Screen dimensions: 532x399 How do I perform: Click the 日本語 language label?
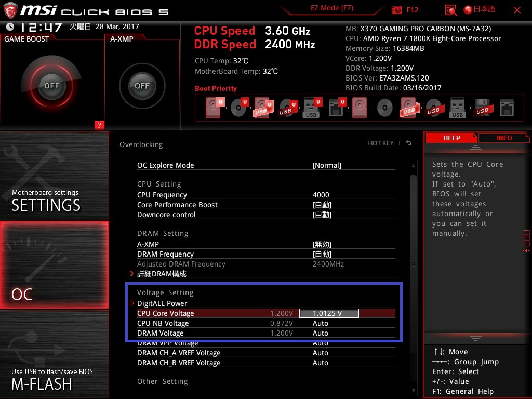coord(484,9)
